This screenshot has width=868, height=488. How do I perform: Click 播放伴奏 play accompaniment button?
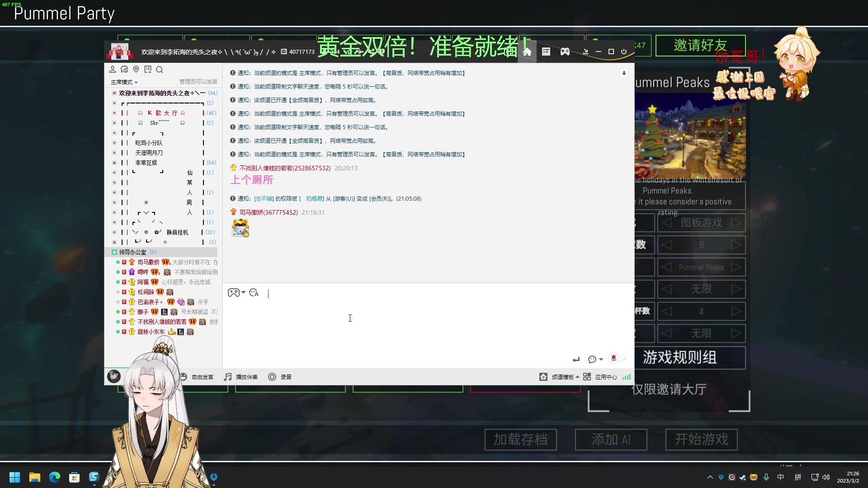point(241,377)
